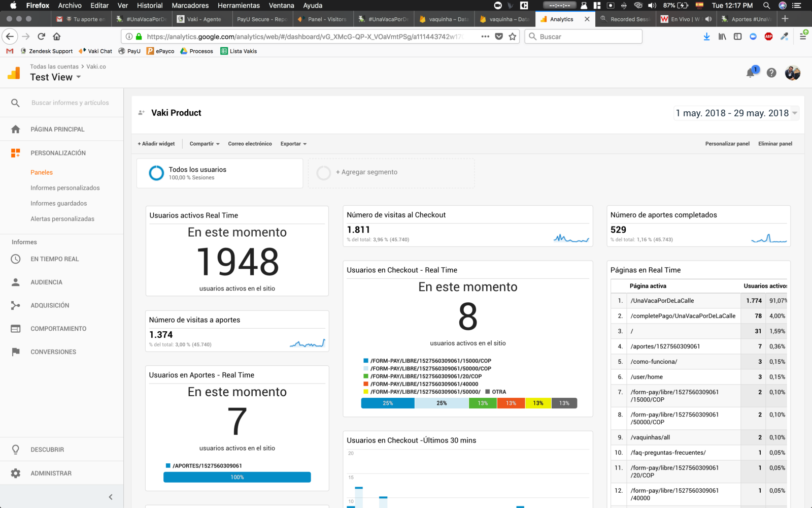Open the Marcadores menu
Image resolution: width=812 pixels, height=508 pixels.
pos(190,6)
